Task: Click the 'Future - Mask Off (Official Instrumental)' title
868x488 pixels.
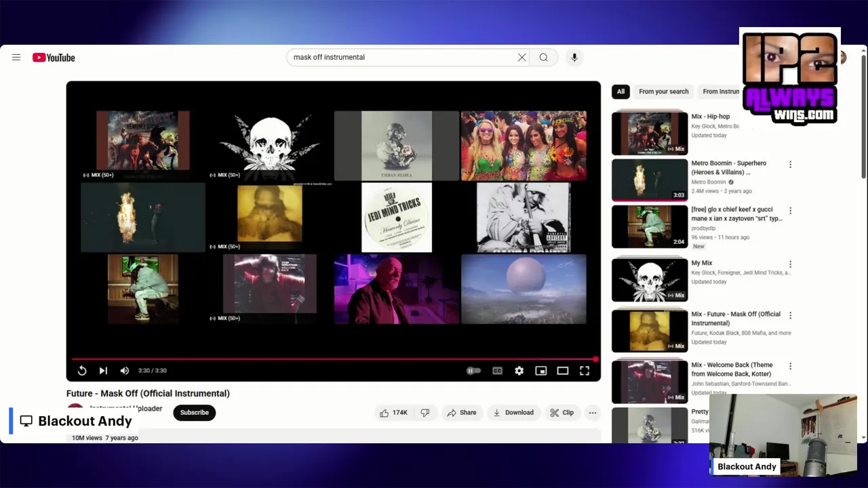Action: [148, 394]
